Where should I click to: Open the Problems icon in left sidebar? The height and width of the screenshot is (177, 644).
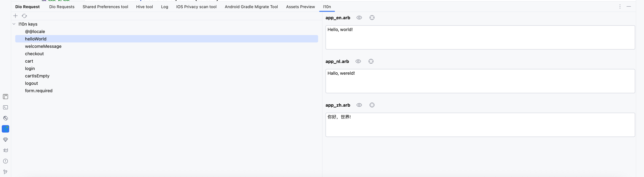tap(5, 161)
